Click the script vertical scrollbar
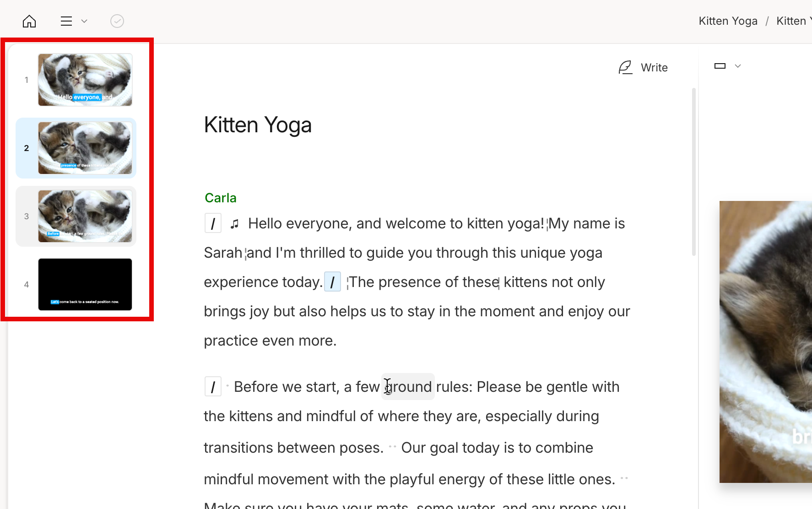The height and width of the screenshot is (509, 812). (x=694, y=172)
